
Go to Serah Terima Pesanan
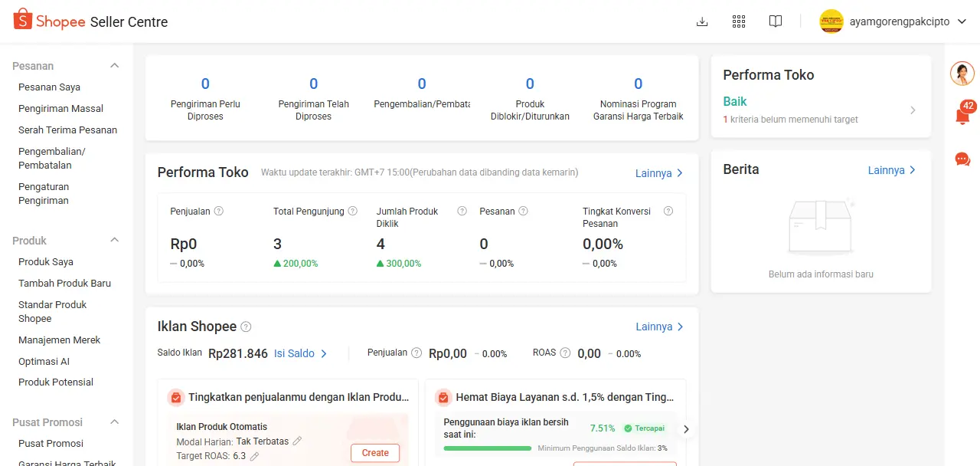(x=67, y=130)
